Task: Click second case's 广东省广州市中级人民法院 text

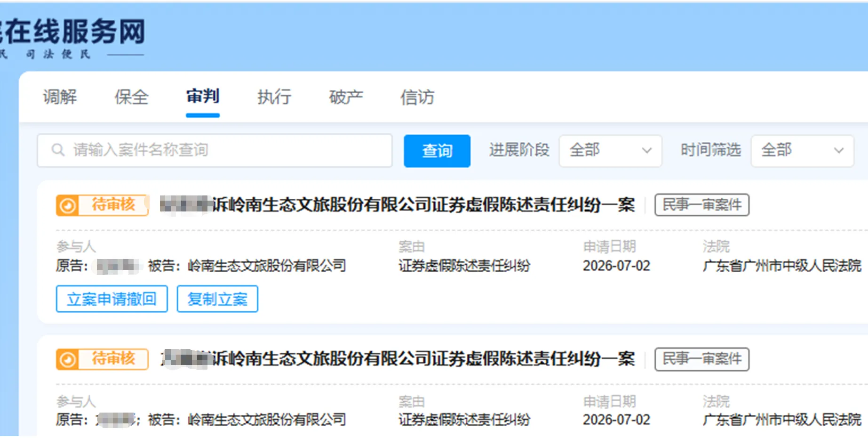Action: (782, 420)
